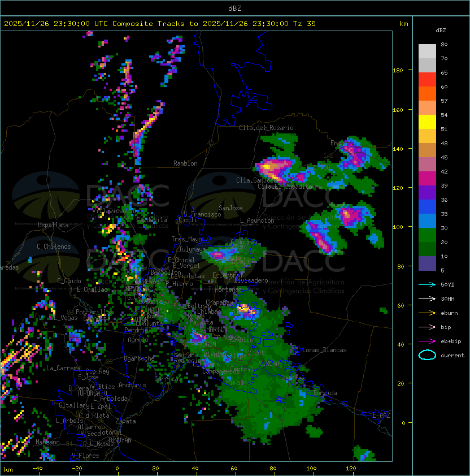Select the red swatch in dBZ scale
The width and height of the screenshot is (470, 476).
[x=427, y=80]
